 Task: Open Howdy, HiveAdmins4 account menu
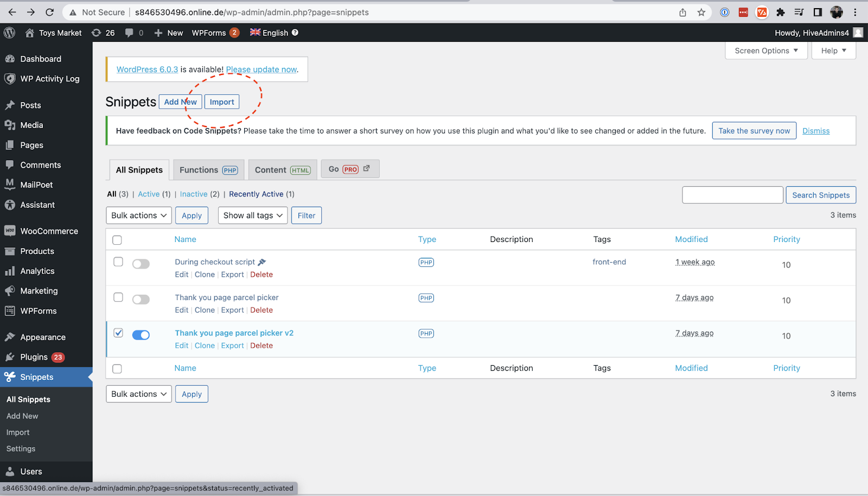(x=819, y=33)
